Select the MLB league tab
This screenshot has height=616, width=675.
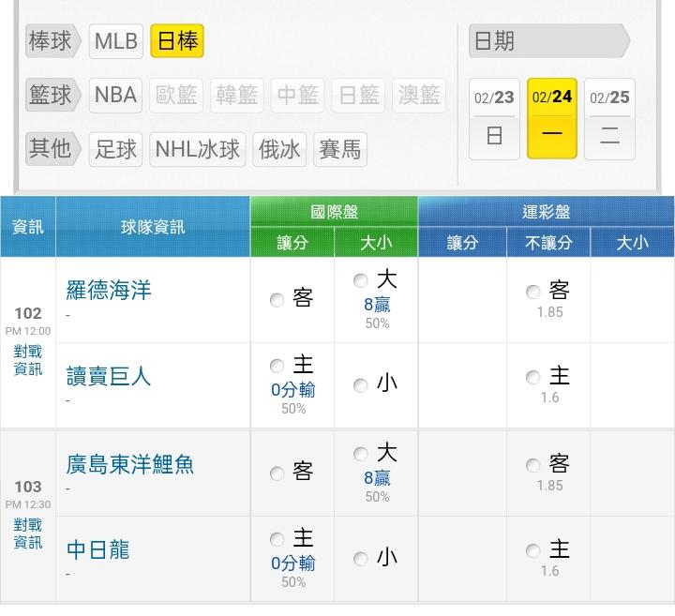point(116,41)
